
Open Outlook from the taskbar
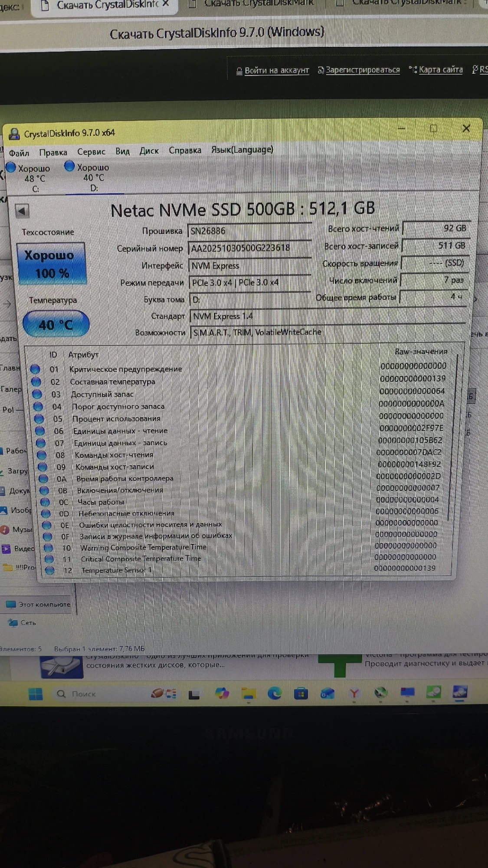coord(328,694)
